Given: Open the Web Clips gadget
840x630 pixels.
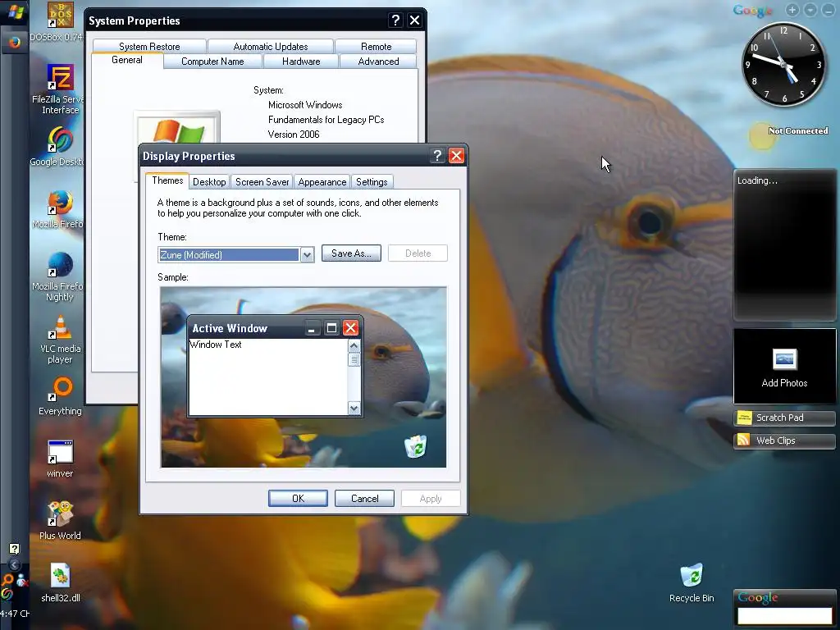Looking at the screenshot, I should pos(784,441).
